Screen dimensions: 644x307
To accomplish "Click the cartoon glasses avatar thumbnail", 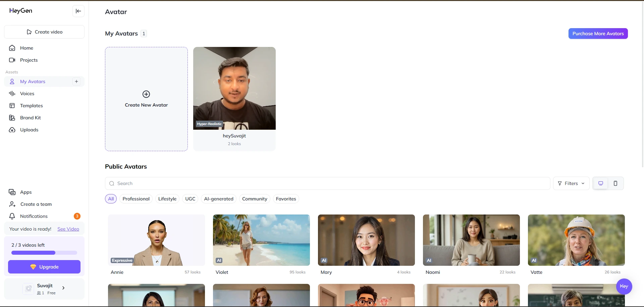I will 366,295.
